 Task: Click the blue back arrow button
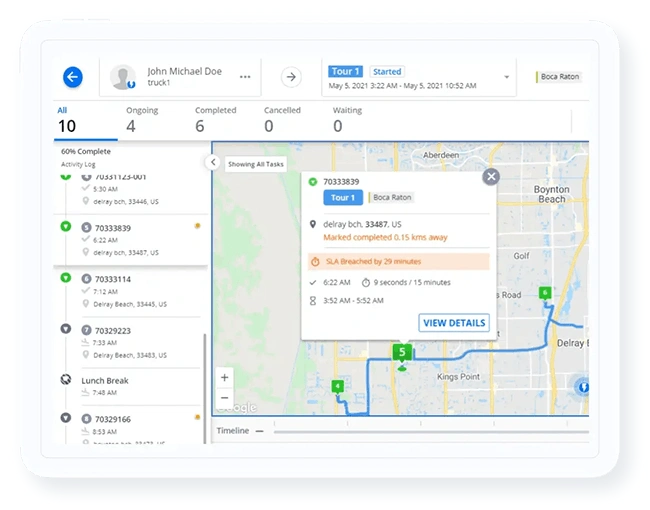tap(73, 77)
